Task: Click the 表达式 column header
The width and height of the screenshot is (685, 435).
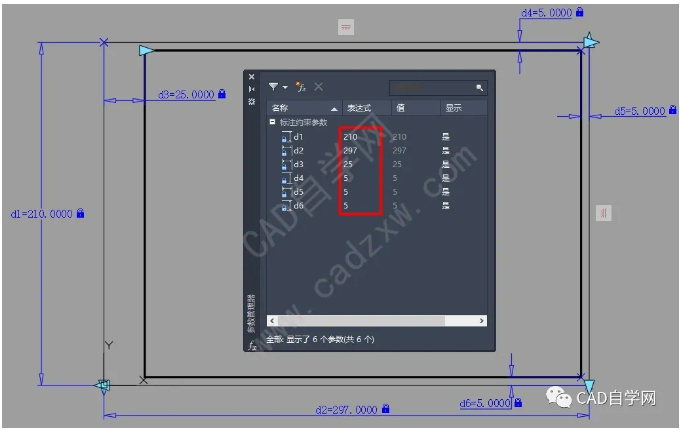Action: coord(367,108)
